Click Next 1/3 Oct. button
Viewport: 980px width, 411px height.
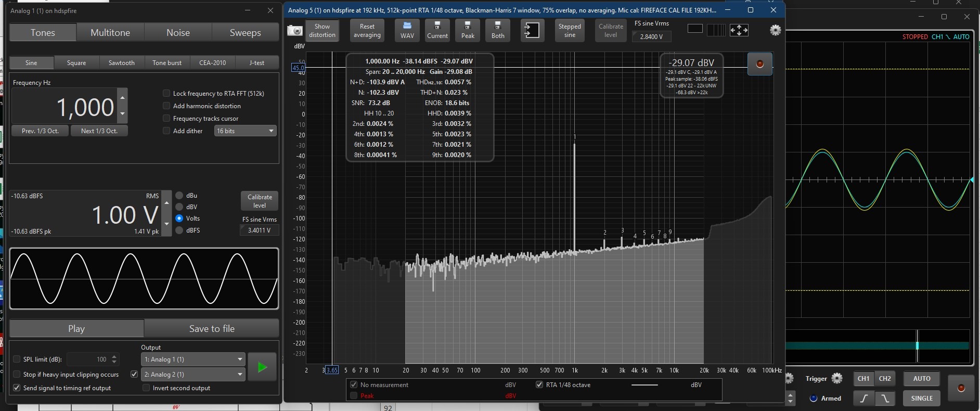click(99, 131)
